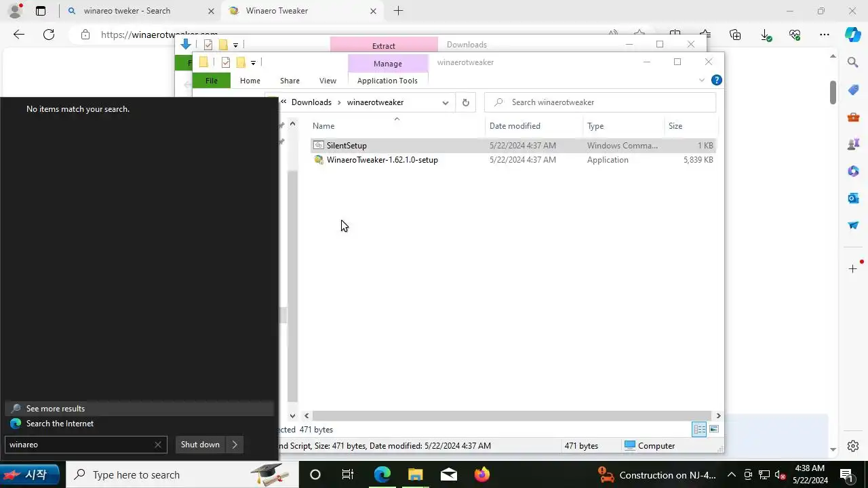The image size is (868, 488).
Task: Open the Korean Start button
Action: [x=30, y=474]
